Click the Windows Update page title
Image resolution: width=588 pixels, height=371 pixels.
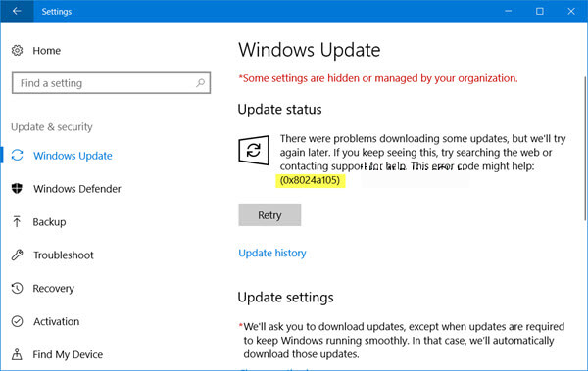pyautogui.click(x=310, y=50)
